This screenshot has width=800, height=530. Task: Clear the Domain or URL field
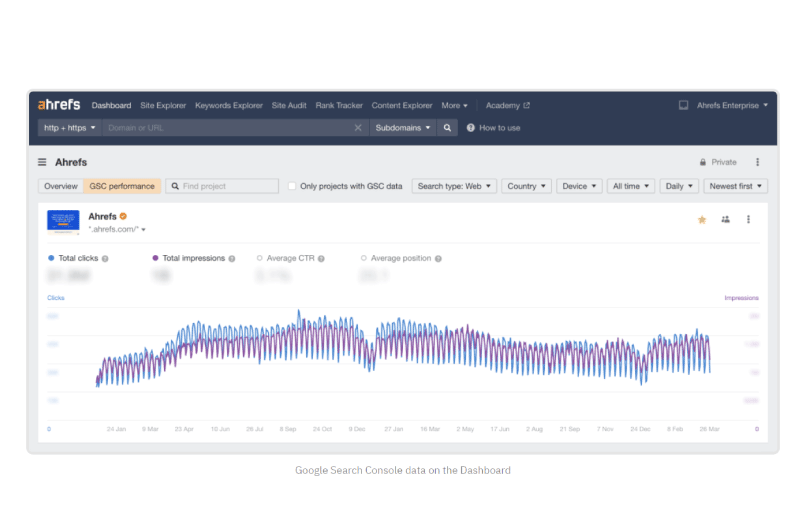pyautogui.click(x=358, y=128)
